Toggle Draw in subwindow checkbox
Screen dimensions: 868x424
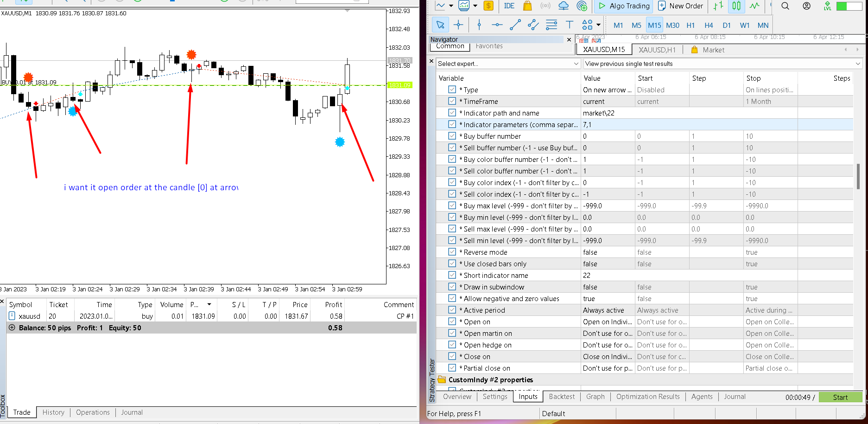(452, 287)
